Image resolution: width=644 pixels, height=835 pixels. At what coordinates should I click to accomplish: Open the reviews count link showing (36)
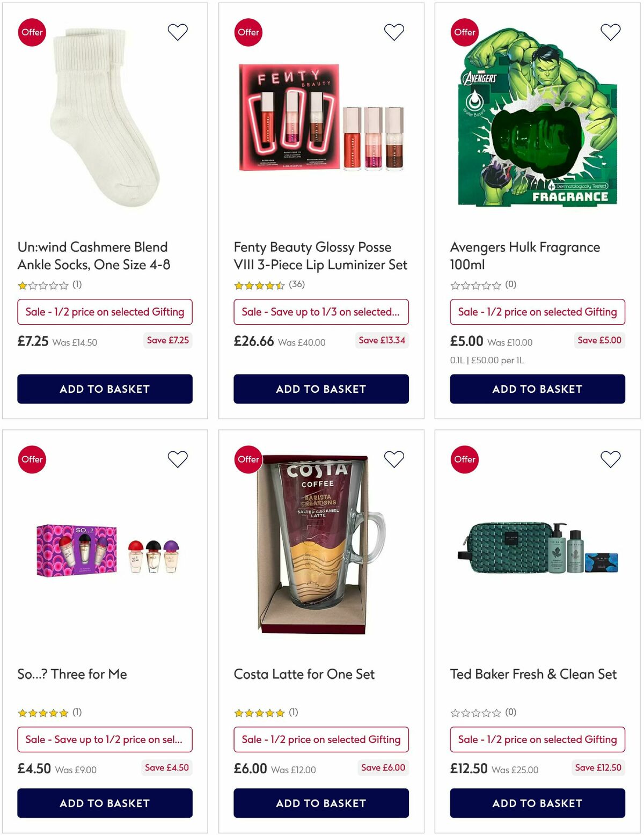point(297,285)
